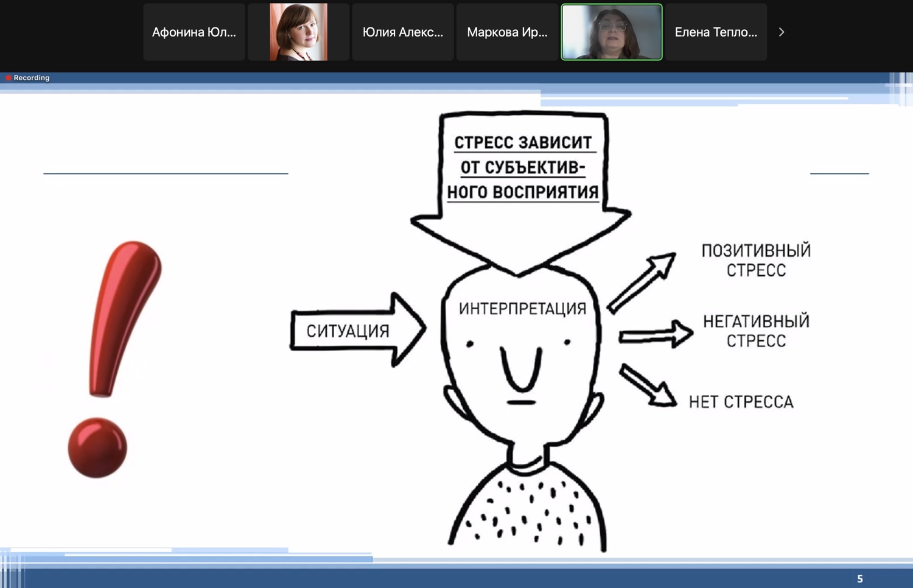This screenshot has width=913, height=588.
Task: Click video thumbnail between Афонина and Юлия tiles
Action: 298,32
